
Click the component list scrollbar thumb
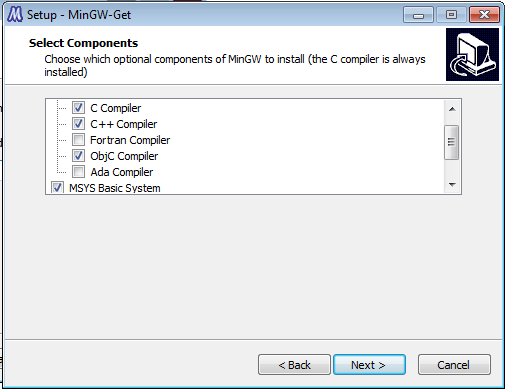[x=452, y=142]
